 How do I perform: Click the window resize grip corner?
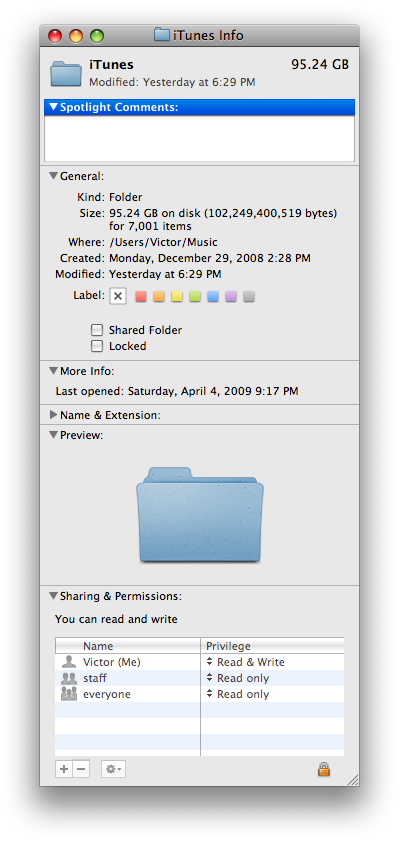[353, 780]
